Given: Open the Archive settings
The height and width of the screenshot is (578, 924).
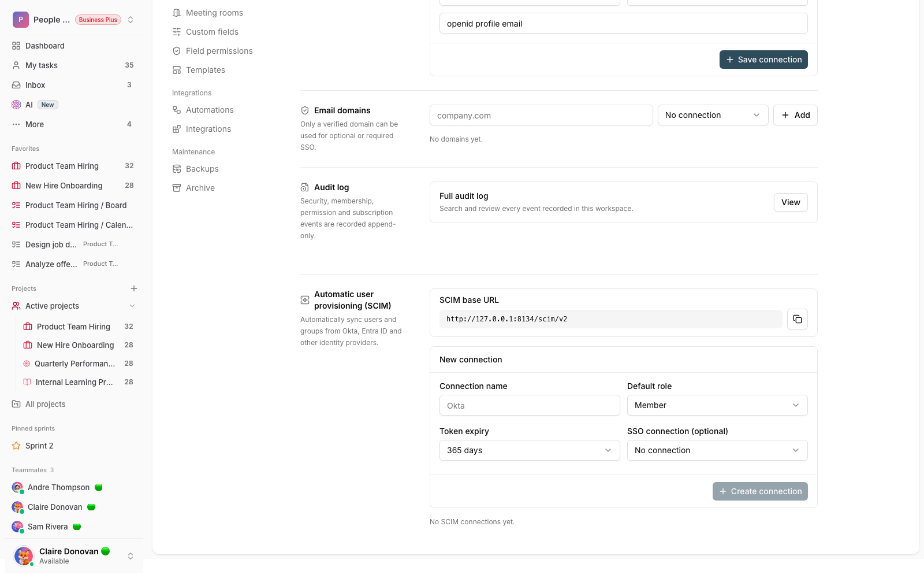Looking at the screenshot, I should (x=200, y=188).
